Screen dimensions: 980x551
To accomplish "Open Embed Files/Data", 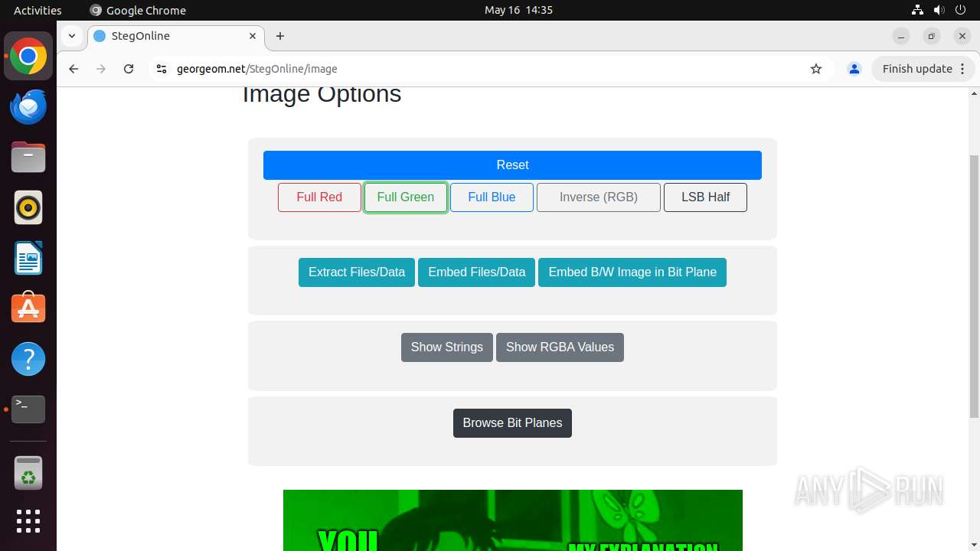I will coord(476,272).
